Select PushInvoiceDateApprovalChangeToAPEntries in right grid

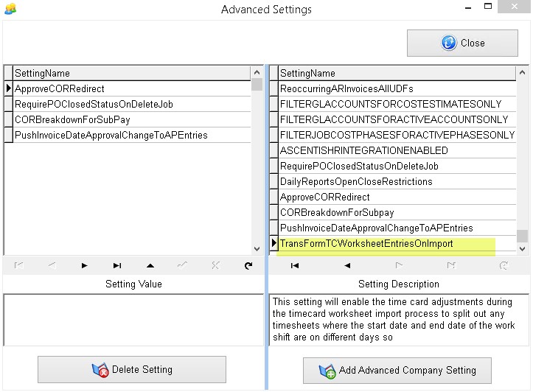point(397,228)
